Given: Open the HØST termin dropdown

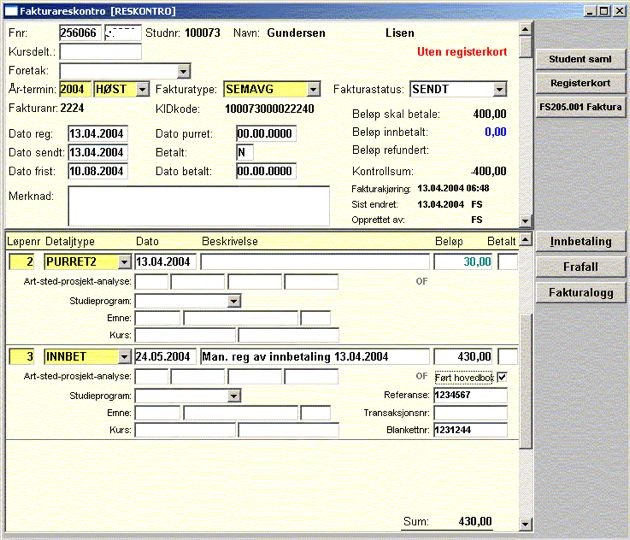Looking at the screenshot, I should [143, 89].
